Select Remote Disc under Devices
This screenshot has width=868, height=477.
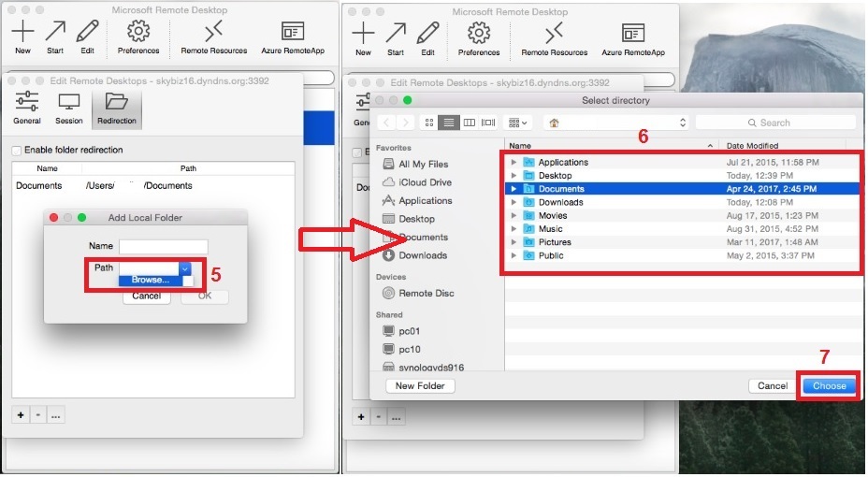point(426,293)
